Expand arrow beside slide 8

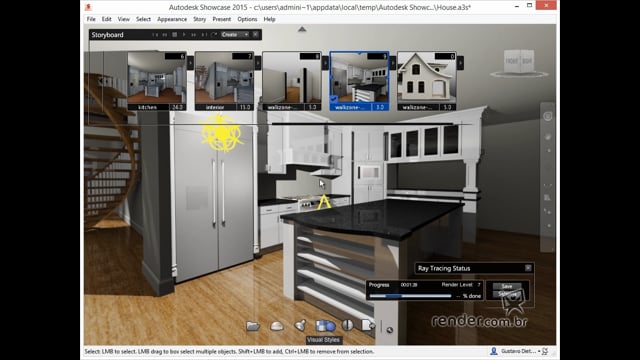point(325,63)
